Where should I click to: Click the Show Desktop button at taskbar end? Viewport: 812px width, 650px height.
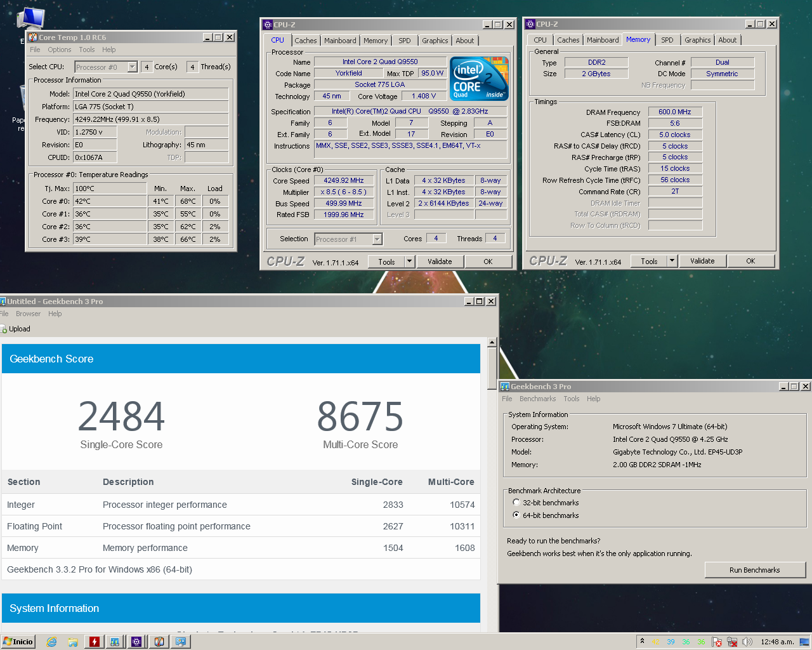804,642
